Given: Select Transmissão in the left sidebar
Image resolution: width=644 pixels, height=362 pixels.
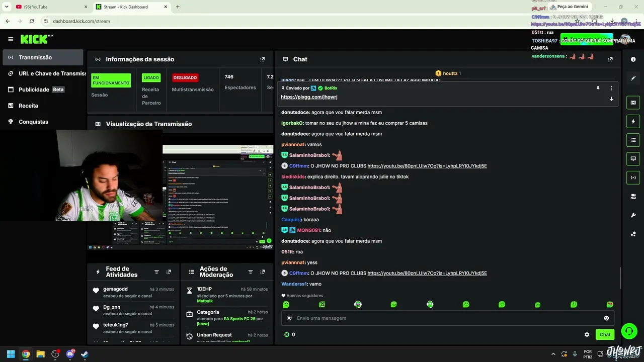Looking at the screenshot, I should point(43,57).
